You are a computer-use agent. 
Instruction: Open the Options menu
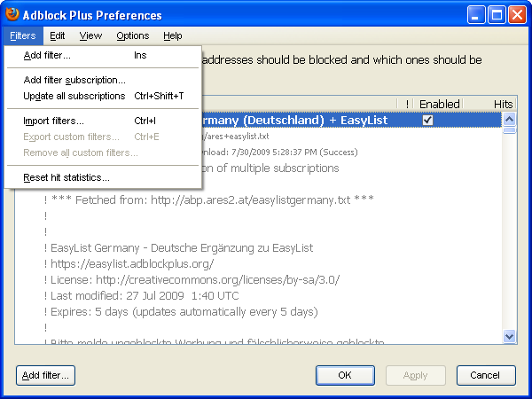tap(132, 35)
